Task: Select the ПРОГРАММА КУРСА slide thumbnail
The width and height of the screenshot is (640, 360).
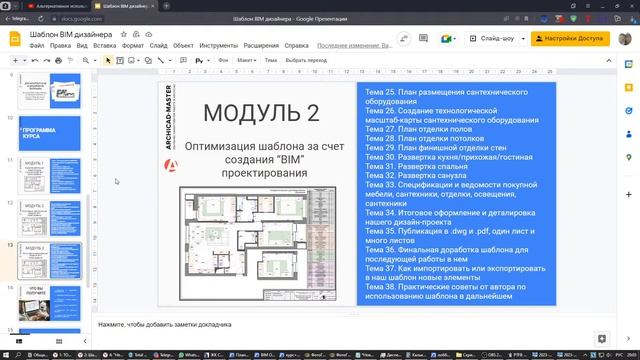Action: point(49,133)
